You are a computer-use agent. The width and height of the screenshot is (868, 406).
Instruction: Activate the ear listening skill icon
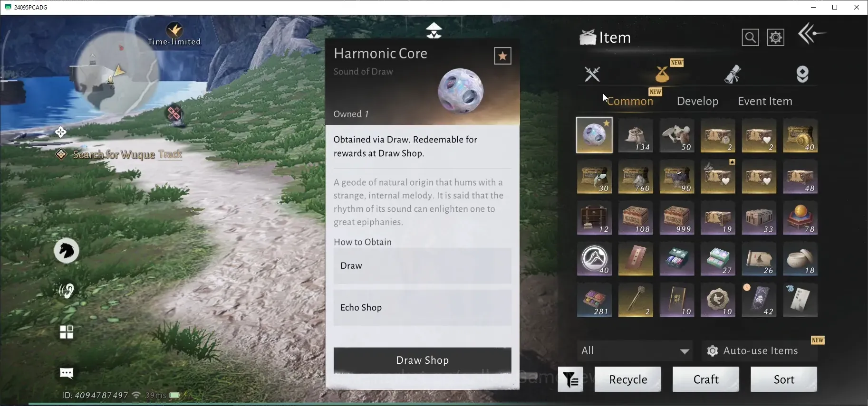pos(67,291)
